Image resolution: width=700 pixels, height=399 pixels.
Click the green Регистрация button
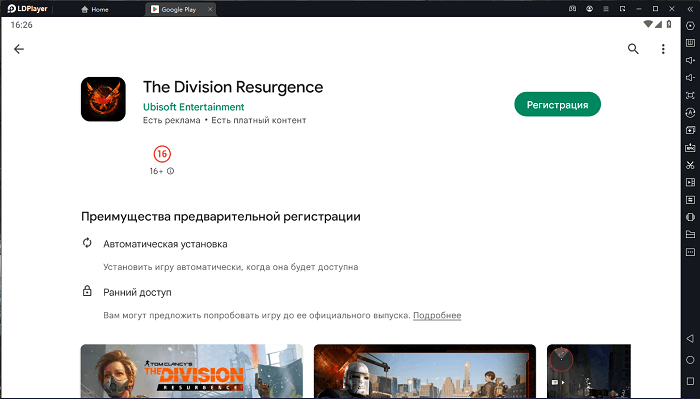(558, 104)
